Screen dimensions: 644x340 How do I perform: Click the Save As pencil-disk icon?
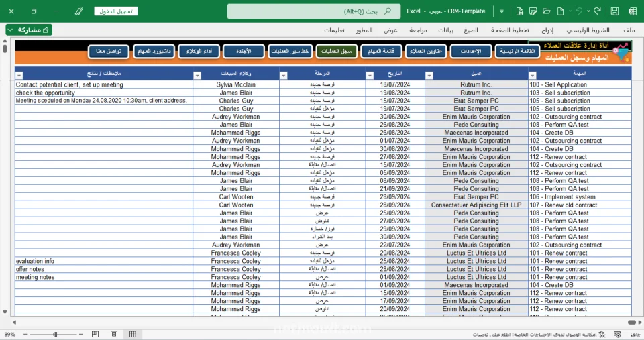533,11
